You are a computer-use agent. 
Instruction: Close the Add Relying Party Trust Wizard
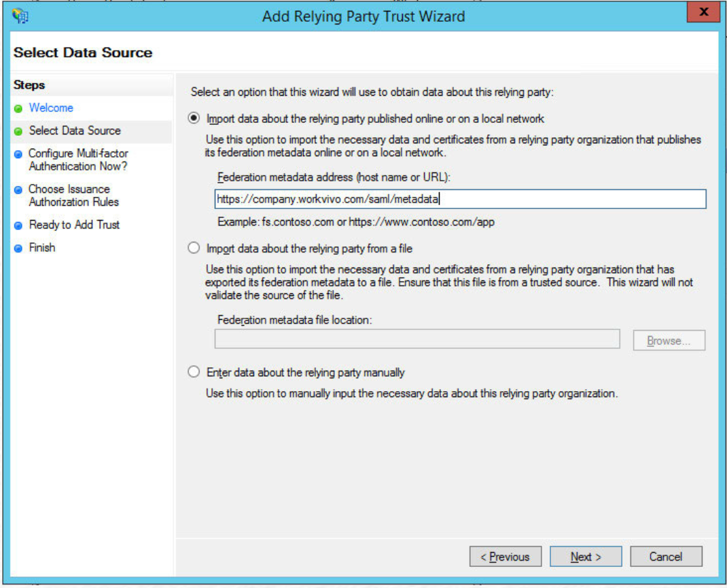pyautogui.click(x=703, y=12)
